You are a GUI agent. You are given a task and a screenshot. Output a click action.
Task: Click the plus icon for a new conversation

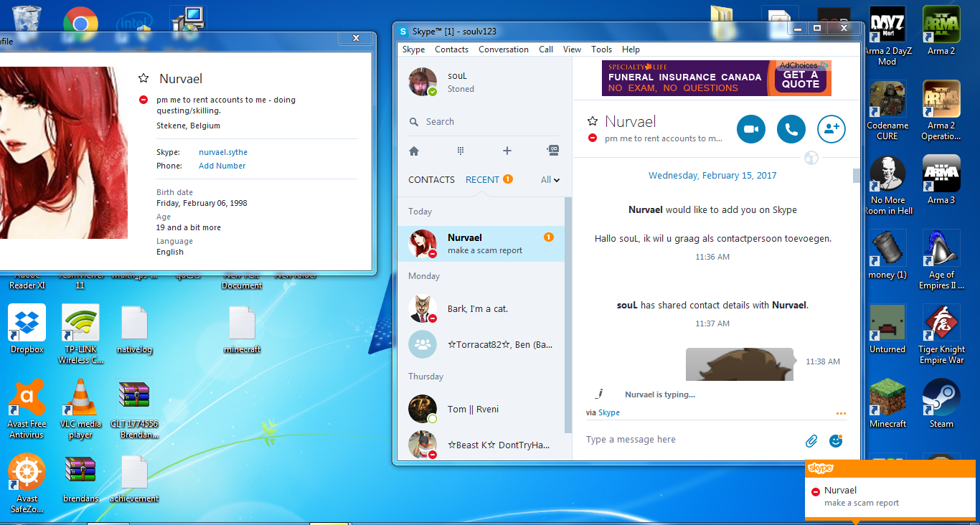pos(507,151)
